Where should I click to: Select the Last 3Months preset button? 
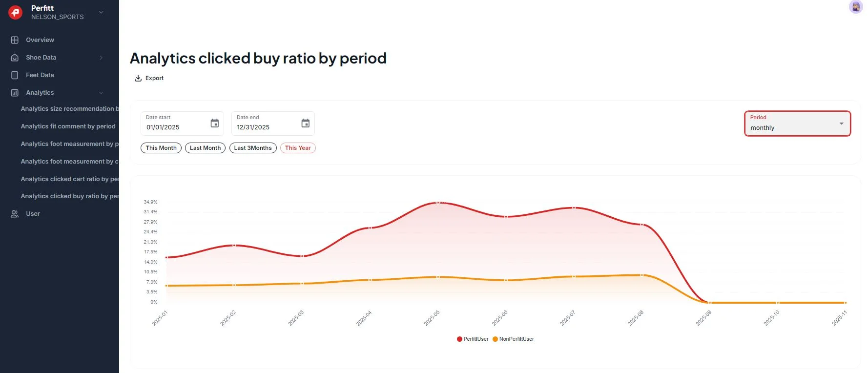[x=253, y=148]
